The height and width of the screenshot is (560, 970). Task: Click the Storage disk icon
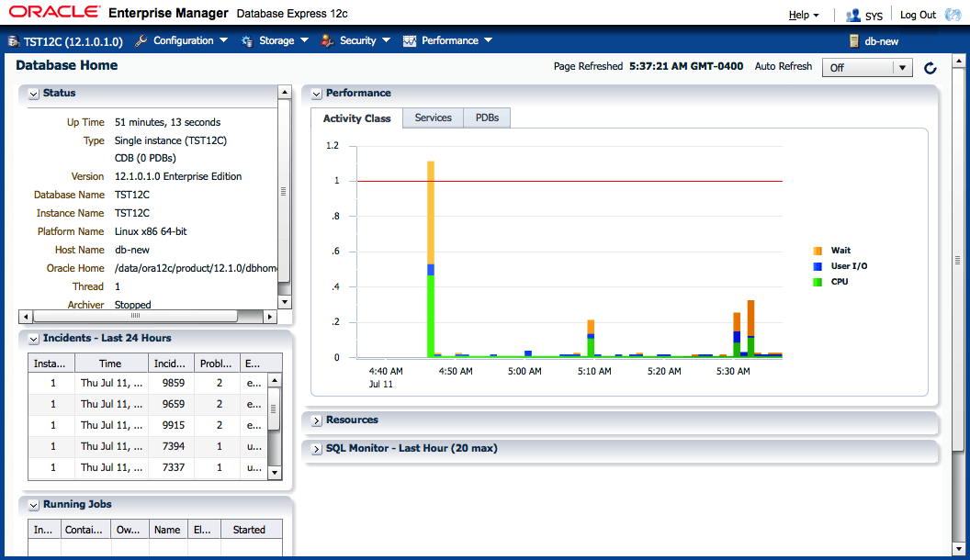(x=247, y=40)
